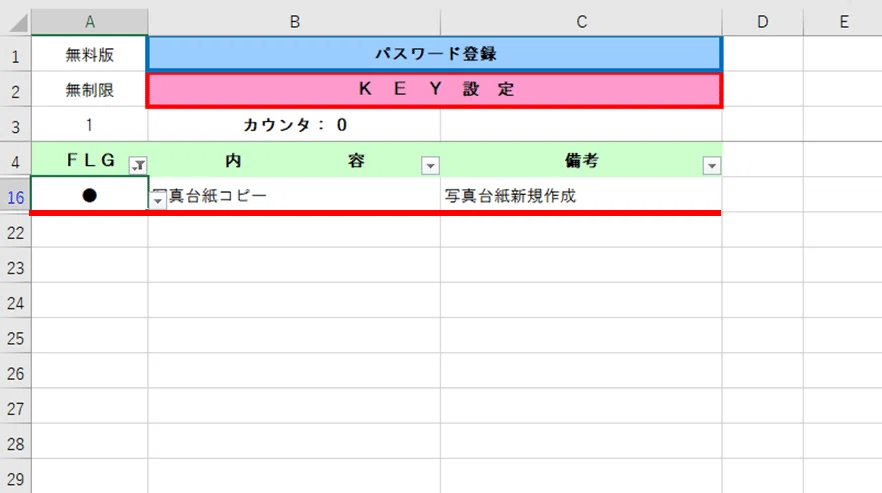The image size is (882, 493).
Task: Click the カウンタ: 0 cell
Action: point(294,124)
